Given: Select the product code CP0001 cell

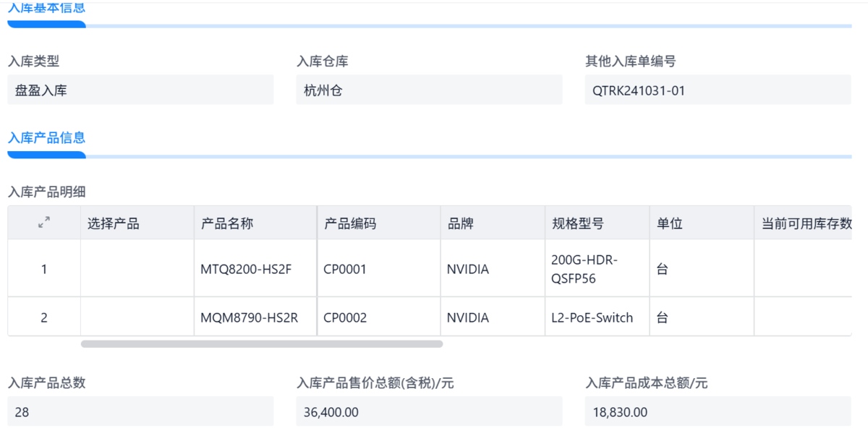Looking at the screenshot, I should [345, 269].
